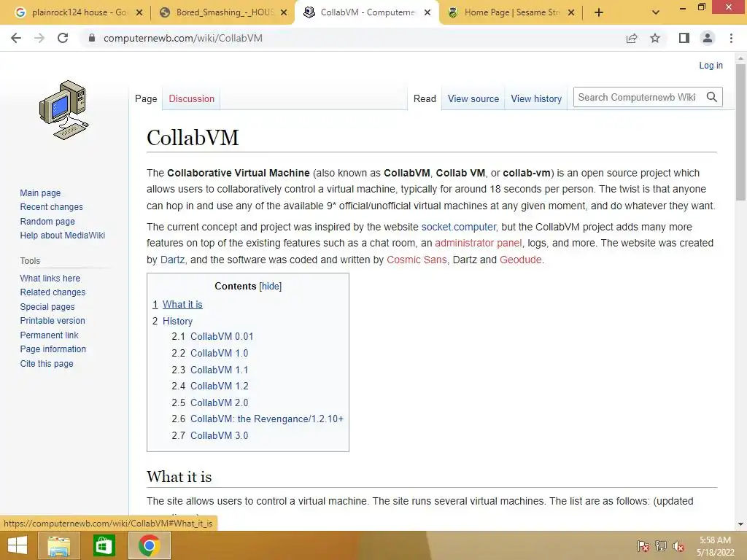
Task: Open Help about MediaWiki
Action: [63, 236]
